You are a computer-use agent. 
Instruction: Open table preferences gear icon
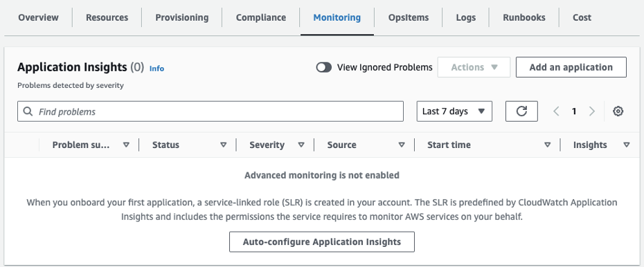(x=618, y=111)
